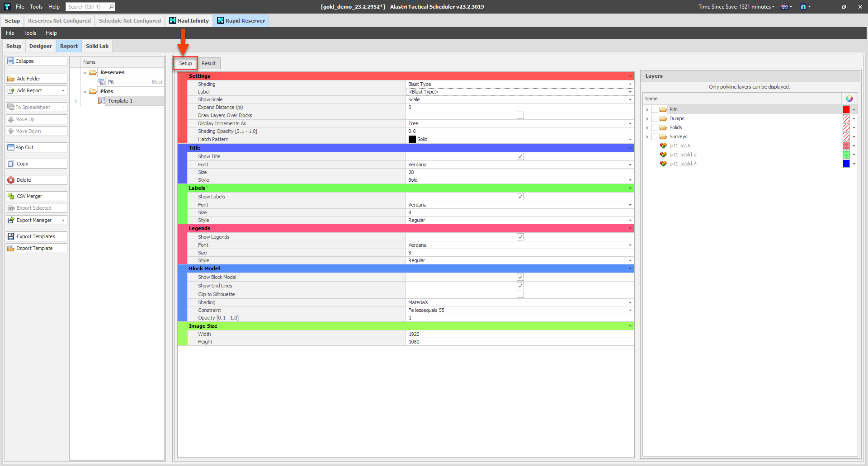
Task: Click the Import Template icon
Action: (x=11, y=248)
